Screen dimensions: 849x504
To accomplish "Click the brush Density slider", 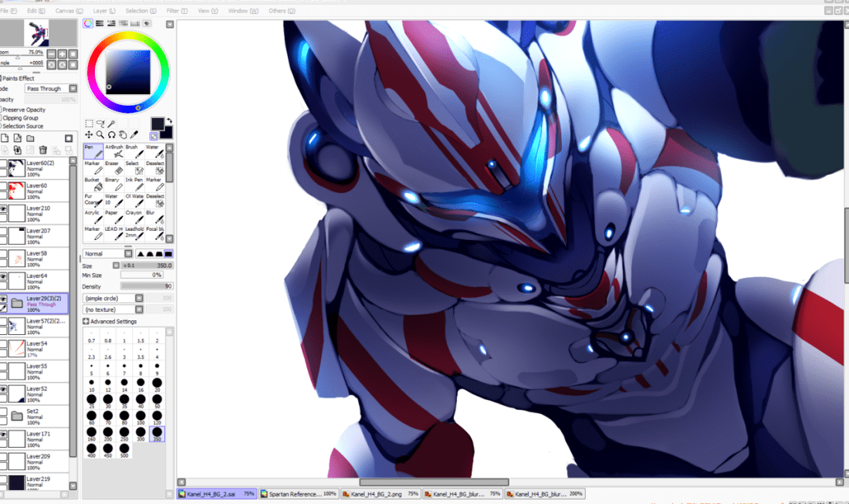I will 147,286.
